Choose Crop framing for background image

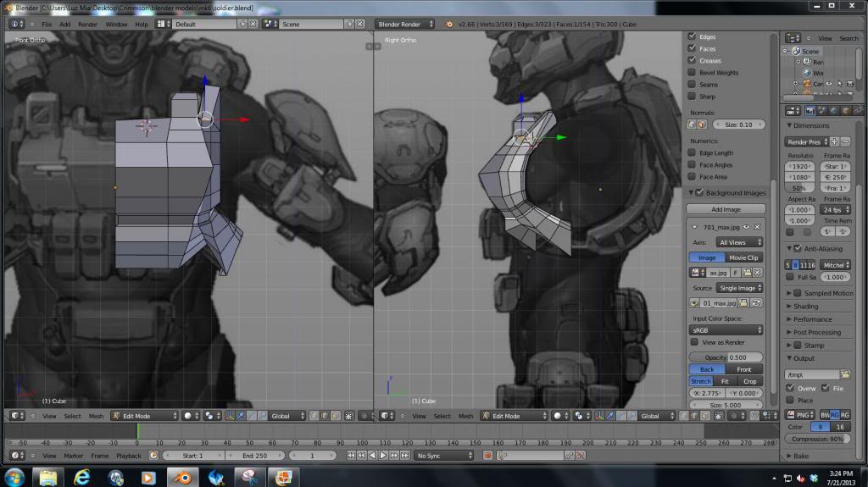point(750,381)
